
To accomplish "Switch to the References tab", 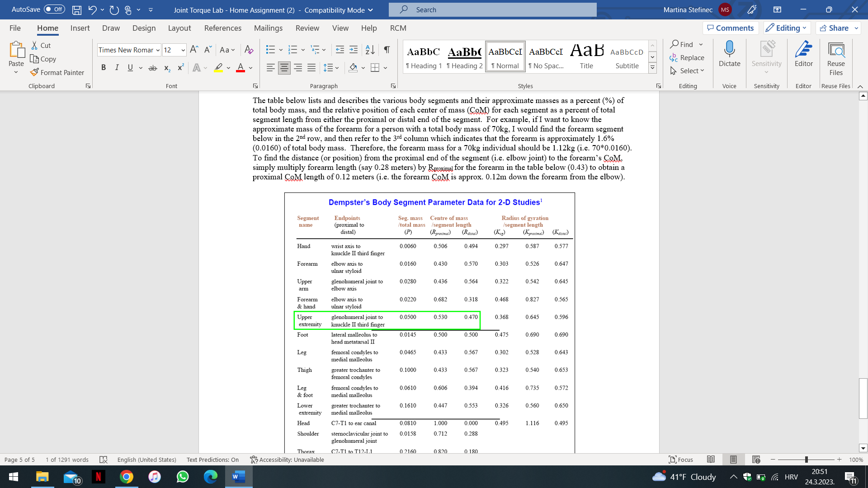I will click(222, 28).
